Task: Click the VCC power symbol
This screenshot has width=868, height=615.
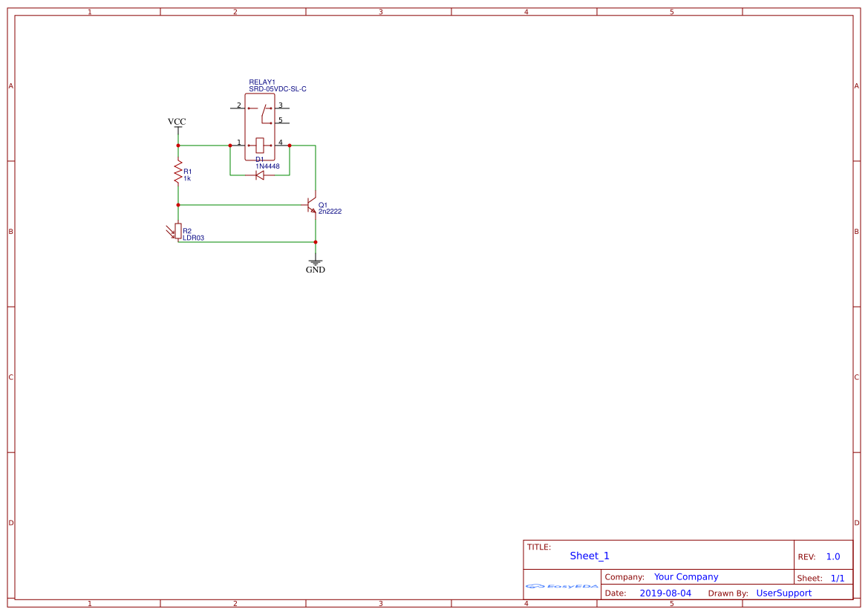Action: click(x=177, y=126)
